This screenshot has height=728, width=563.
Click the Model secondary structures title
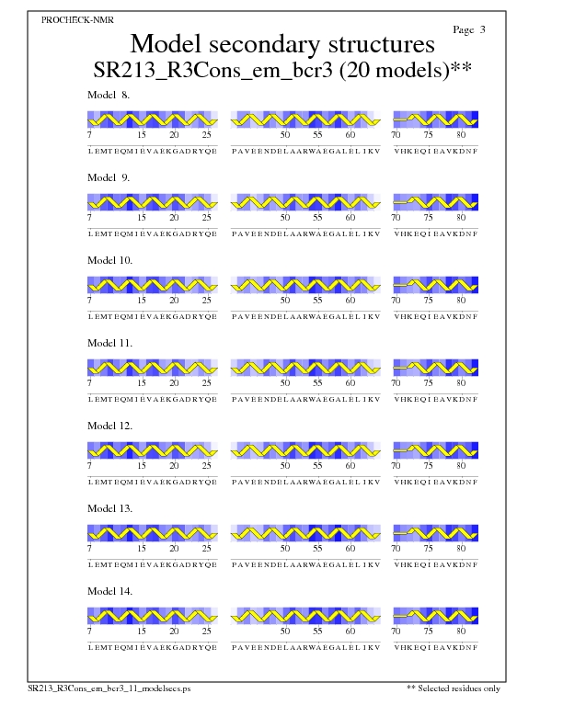(x=282, y=44)
